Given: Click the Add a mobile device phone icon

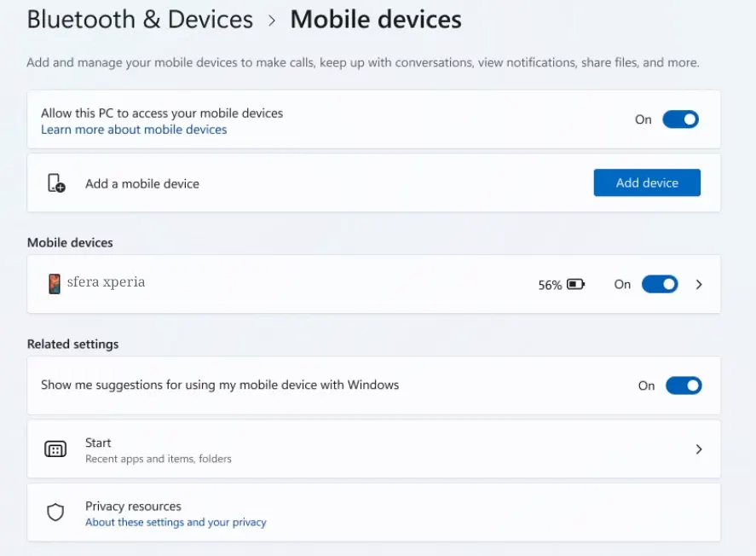Looking at the screenshot, I should click(56, 183).
